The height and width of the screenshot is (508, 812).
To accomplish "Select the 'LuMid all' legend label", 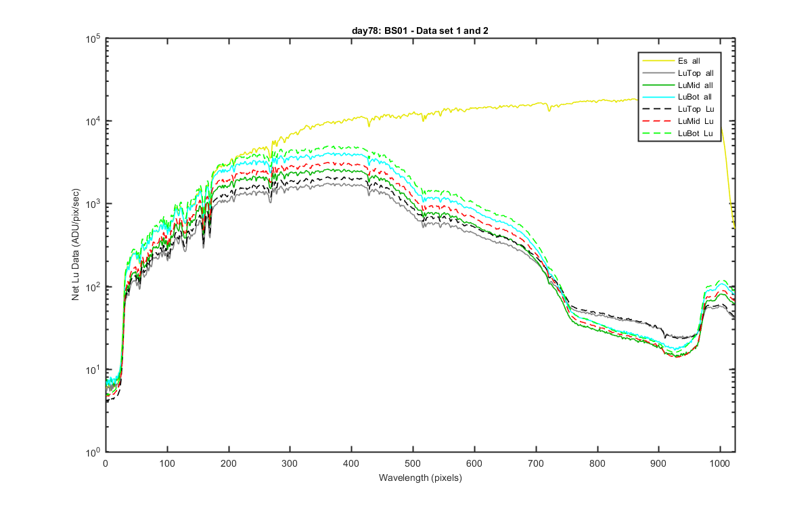I will pos(695,85).
